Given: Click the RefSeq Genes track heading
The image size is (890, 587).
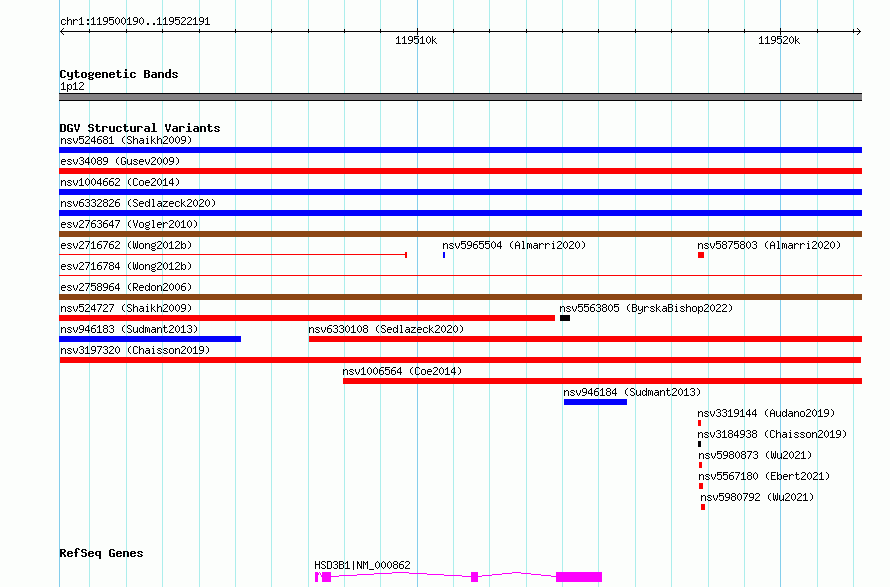Looking at the screenshot, I should (x=101, y=554).
